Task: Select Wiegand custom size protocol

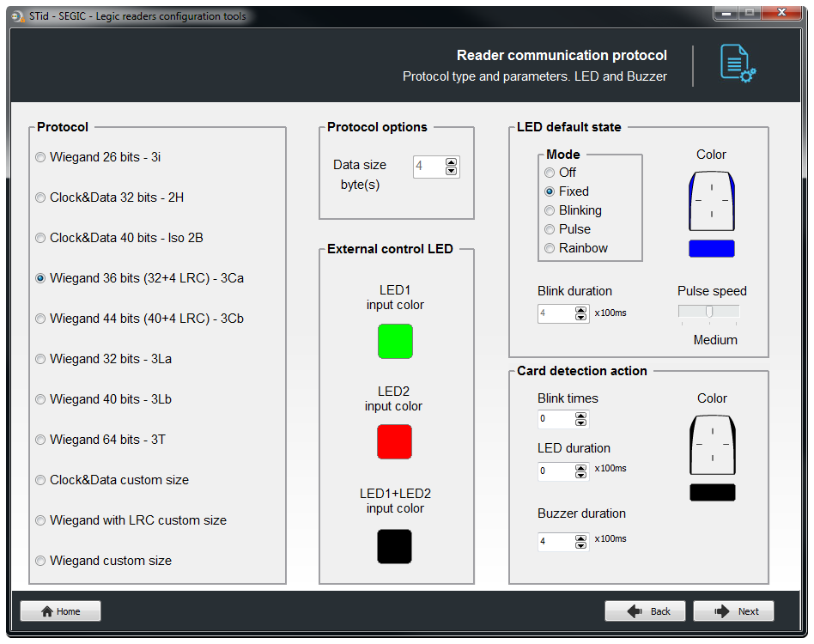Action: tap(103, 561)
